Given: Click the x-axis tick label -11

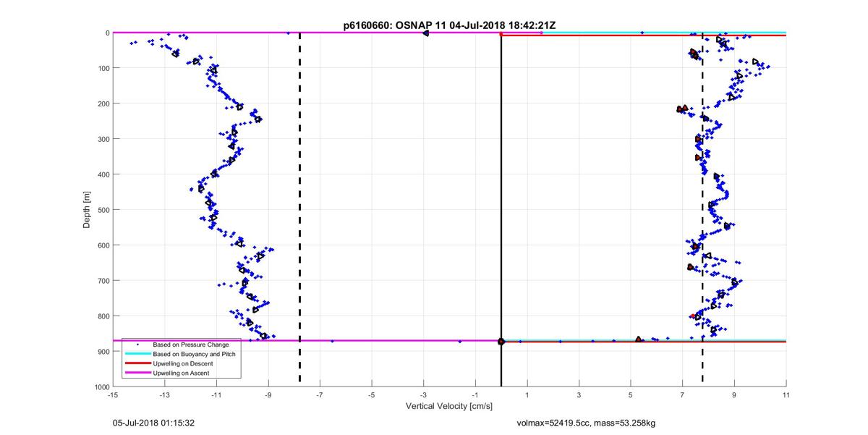Looking at the screenshot, I should (x=216, y=395).
